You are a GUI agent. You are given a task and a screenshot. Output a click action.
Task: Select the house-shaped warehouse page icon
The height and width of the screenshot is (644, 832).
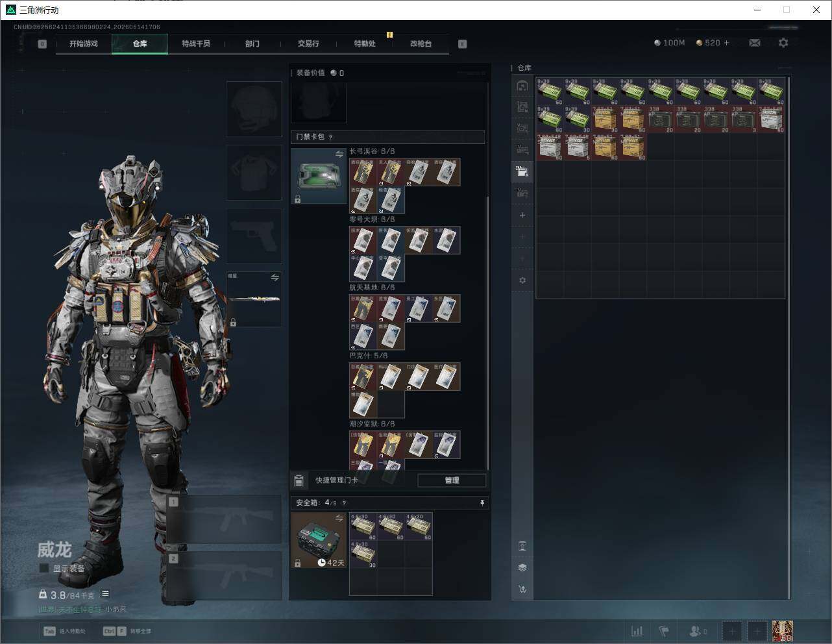(522, 86)
